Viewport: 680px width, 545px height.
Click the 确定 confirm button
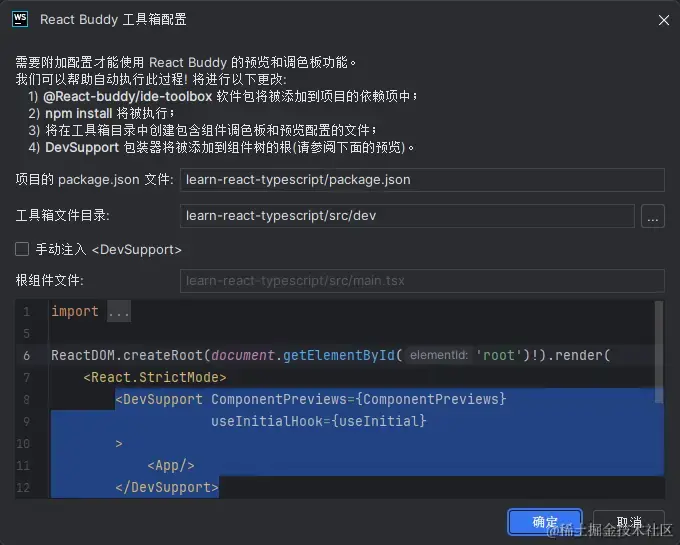coord(545,522)
